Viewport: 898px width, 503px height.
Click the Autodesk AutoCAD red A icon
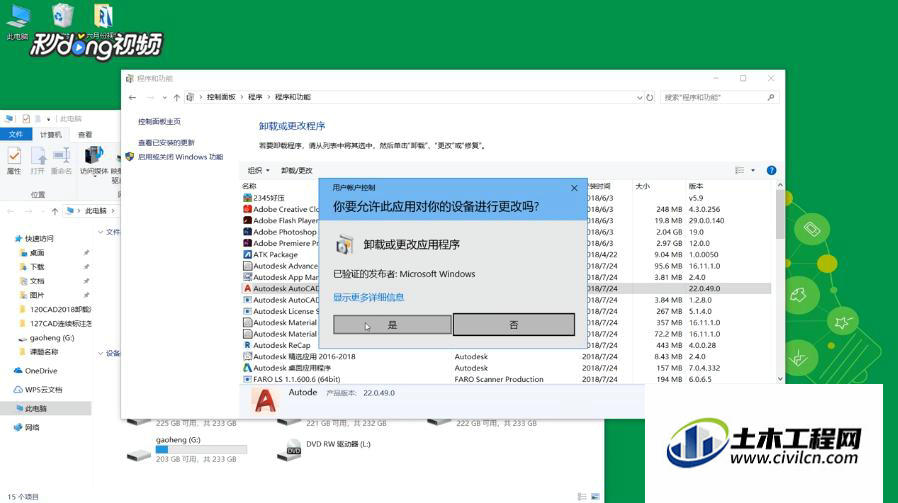[x=247, y=288]
